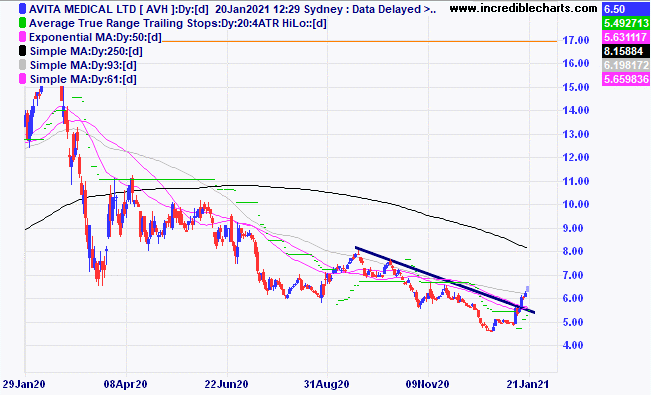Click the 15.00 price axis label
The height and width of the screenshot is (395, 651).
click(576, 87)
